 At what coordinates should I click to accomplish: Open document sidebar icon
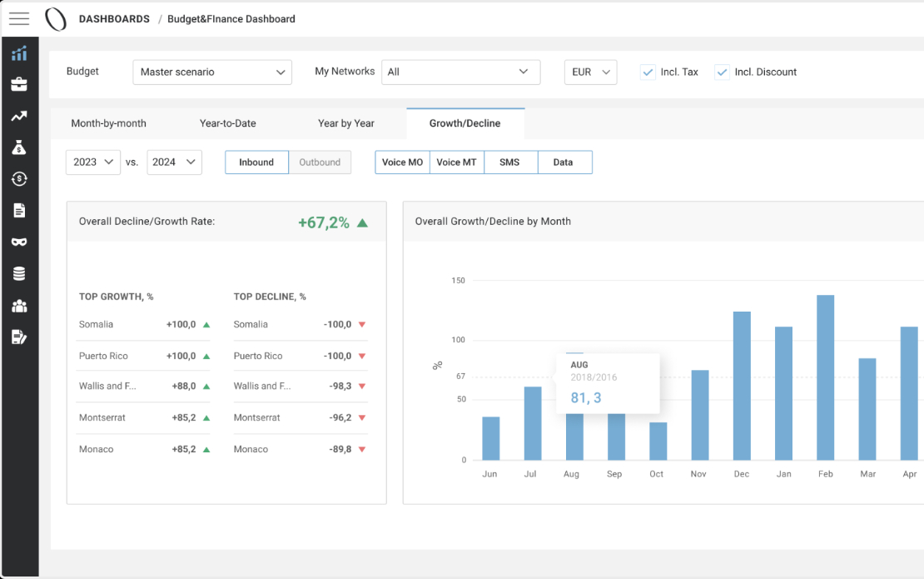[19, 211]
